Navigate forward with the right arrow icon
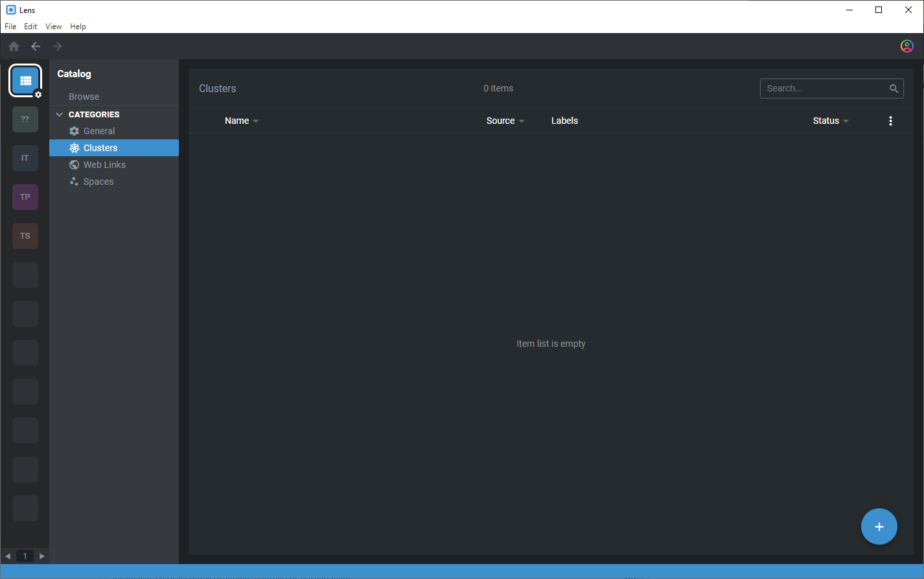 [x=58, y=46]
